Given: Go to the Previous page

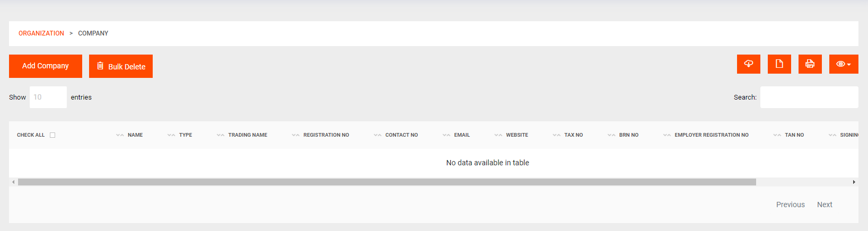Looking at the screenshot, I should coord(790,205).
